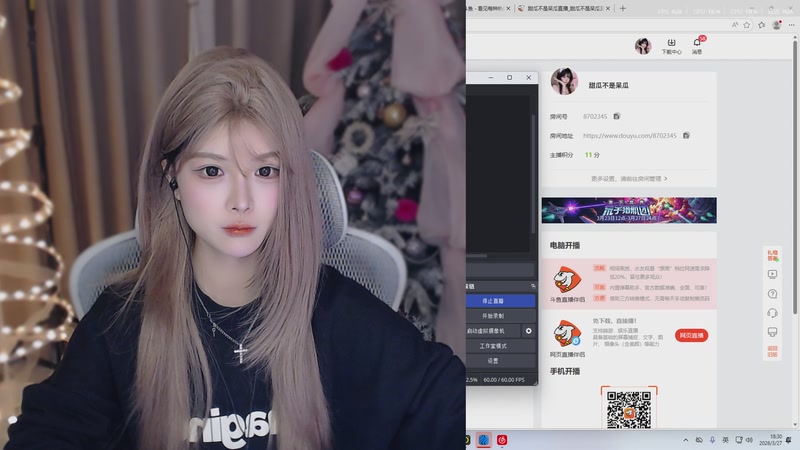Click the video tutorial icon in right sidebar
The width and height of the screenshot is (800, 450).
[x=772, y=274]
